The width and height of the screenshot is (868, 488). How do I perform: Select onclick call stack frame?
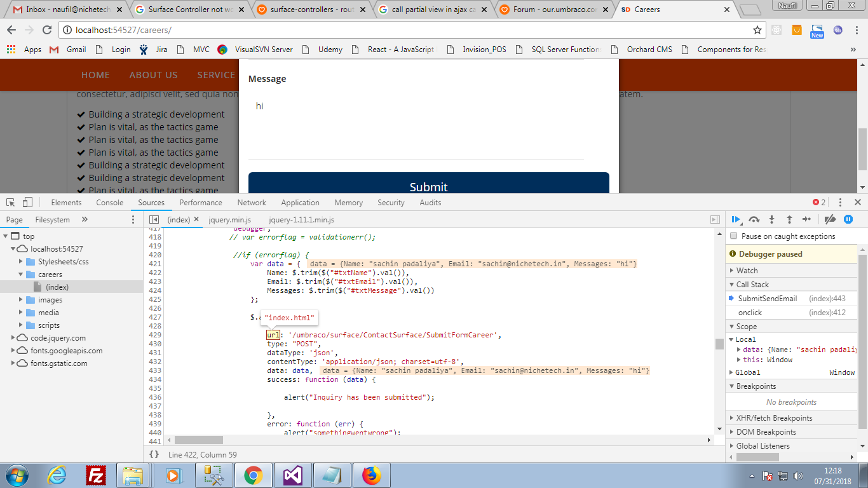tap(792, 313)
